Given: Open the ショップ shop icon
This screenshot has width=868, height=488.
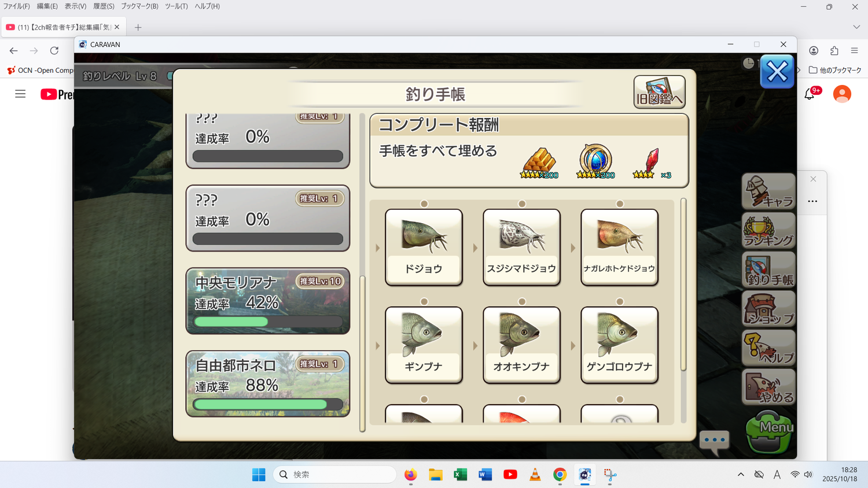Looking at the screenshot, I should point(768,309).
